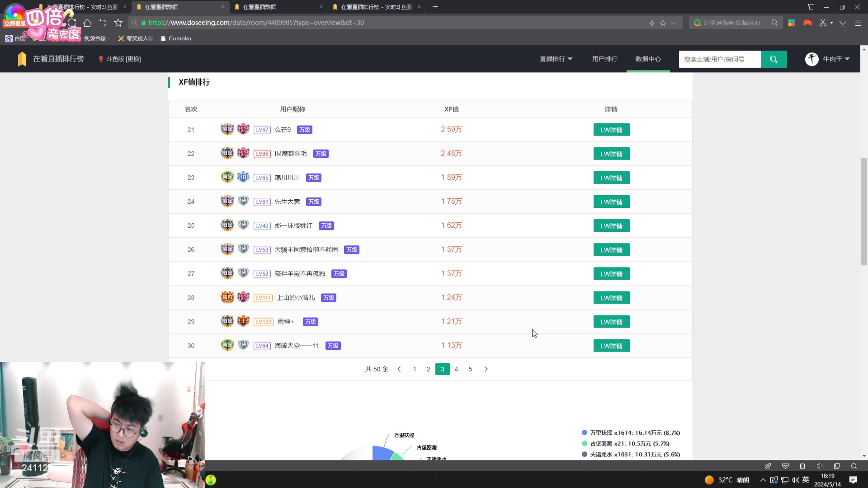This screenshot has width=868, height=488.
Task: Expand hidden tray icons with the taskbar chevron
Action: (763, 480)
